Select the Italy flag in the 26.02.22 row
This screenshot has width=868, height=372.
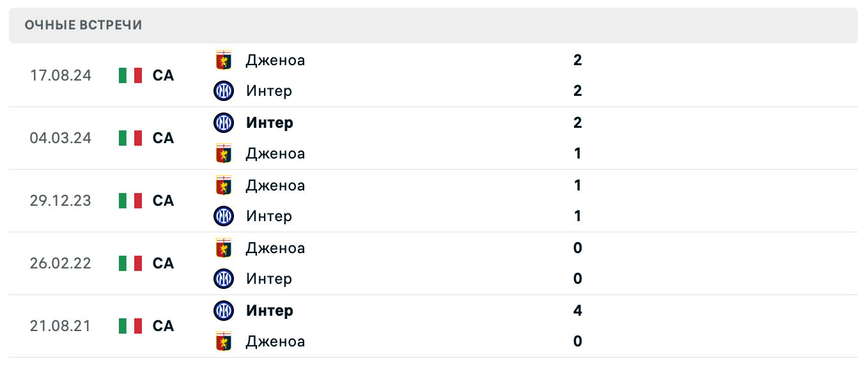[x=130, y=263]
